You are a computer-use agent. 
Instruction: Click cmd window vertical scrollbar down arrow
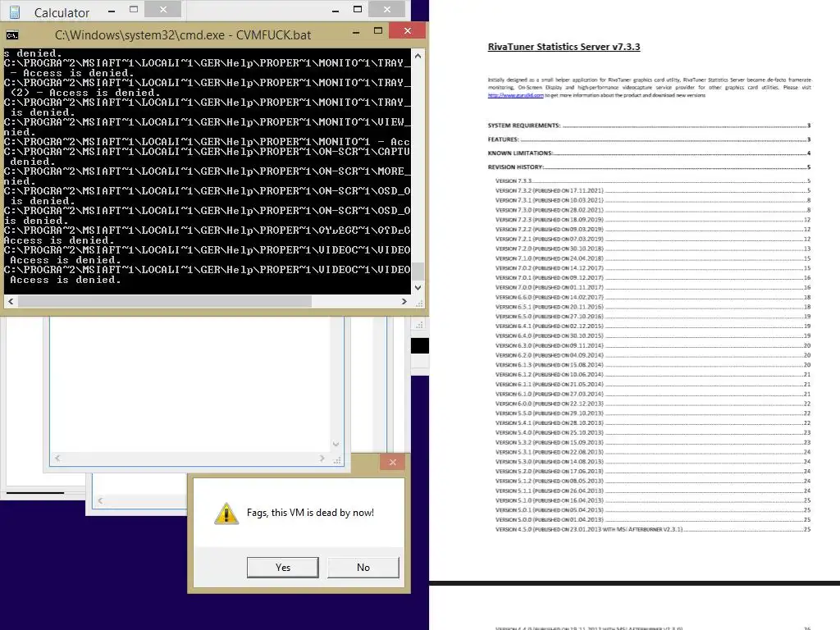point(418,288)
